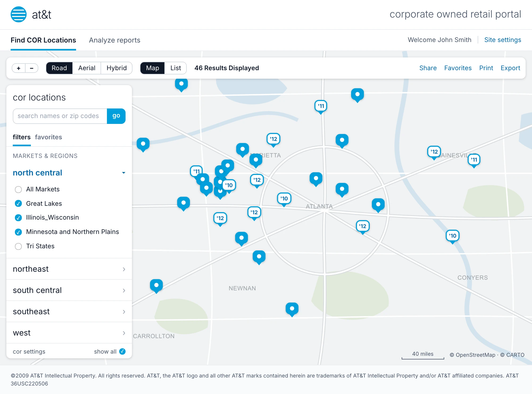This screenshot has width=532, height=394.
Task: Click the '11 marker in the western cluster
Action: (196, 171)
